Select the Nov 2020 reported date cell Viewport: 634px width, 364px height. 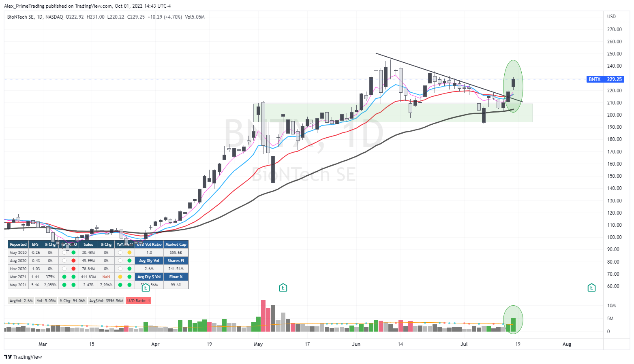[x=18, y=268]
